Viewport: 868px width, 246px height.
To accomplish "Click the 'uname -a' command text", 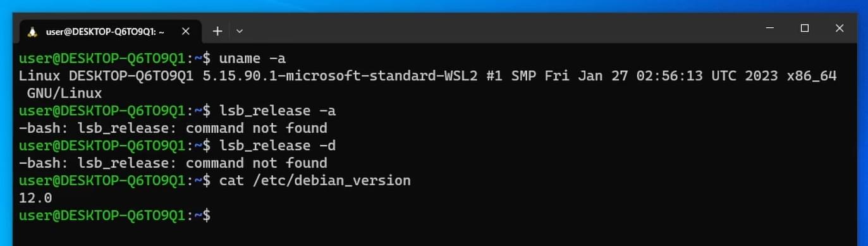I will (x=252, y=59).
